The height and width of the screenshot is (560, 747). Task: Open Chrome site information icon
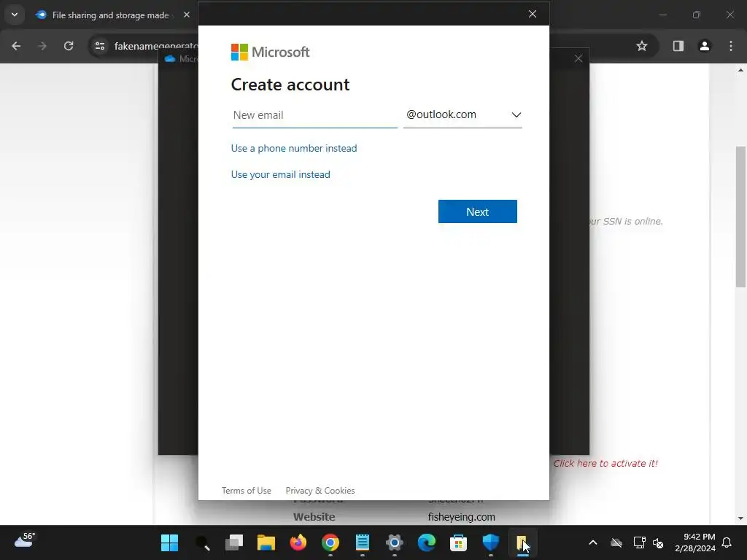pyautogui.click(x=100, y=46)
